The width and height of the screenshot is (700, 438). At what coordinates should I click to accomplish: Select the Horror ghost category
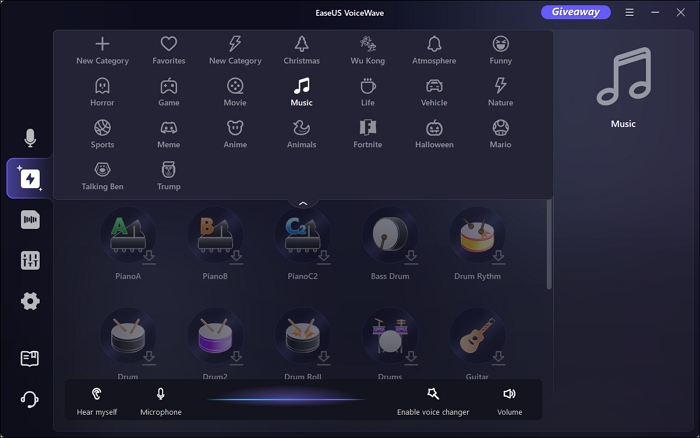(x=102, y=91)
